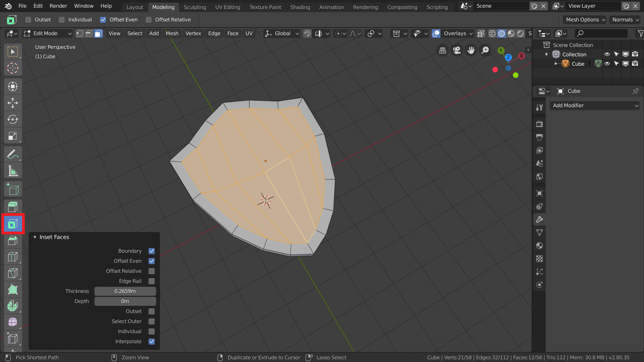Open the Face menu in viewport header
This screenshot has width=644, height=362.
pyautogui.click(x=233, y=34)
